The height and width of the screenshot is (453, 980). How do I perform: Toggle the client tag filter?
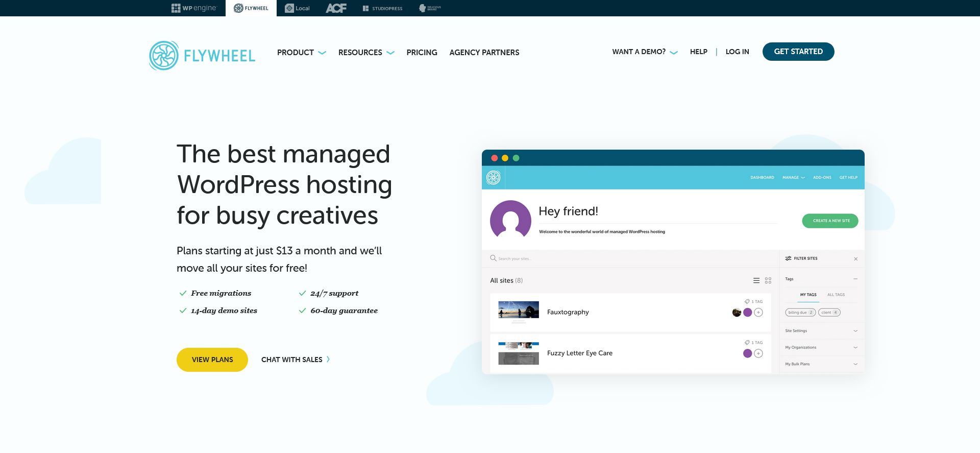[829, 313]
